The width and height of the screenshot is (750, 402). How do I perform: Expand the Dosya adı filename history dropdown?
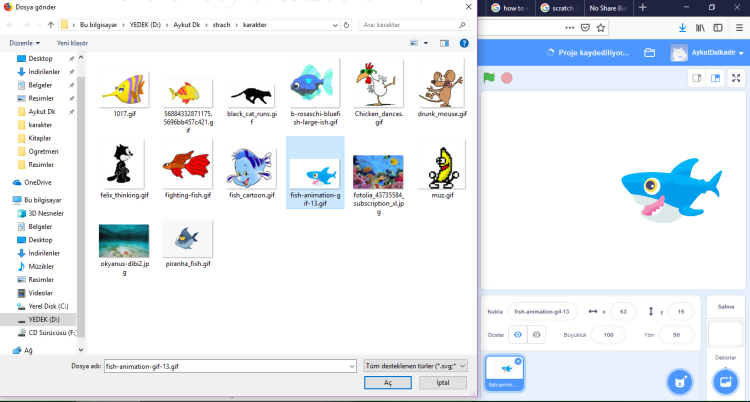point(352,366)
